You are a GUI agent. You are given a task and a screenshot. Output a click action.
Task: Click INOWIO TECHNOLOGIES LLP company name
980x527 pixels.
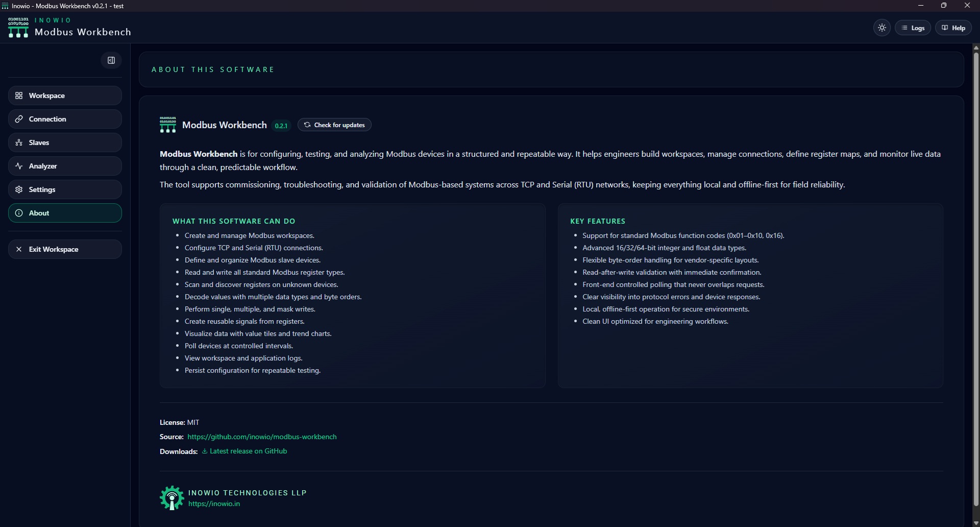(x=248, y=493)
